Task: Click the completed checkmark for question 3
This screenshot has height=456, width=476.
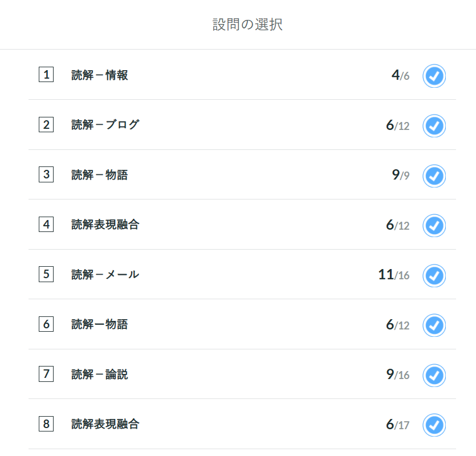Action: [x=434, y=176]
